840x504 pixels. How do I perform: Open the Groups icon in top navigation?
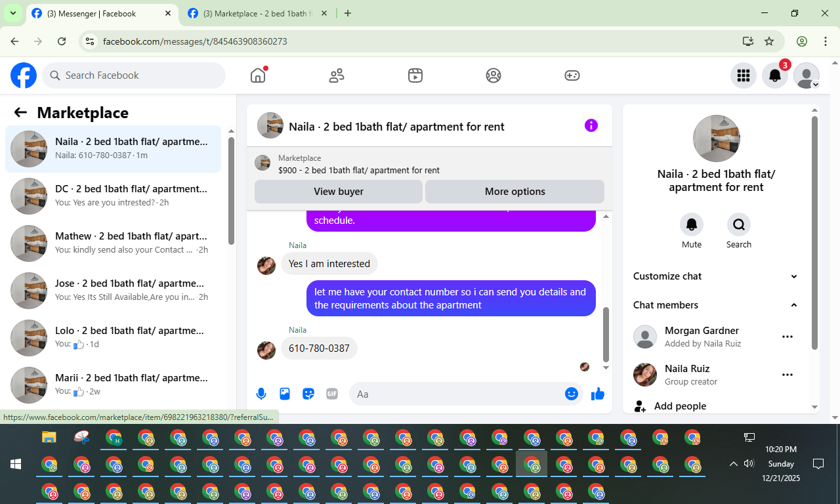493,75
